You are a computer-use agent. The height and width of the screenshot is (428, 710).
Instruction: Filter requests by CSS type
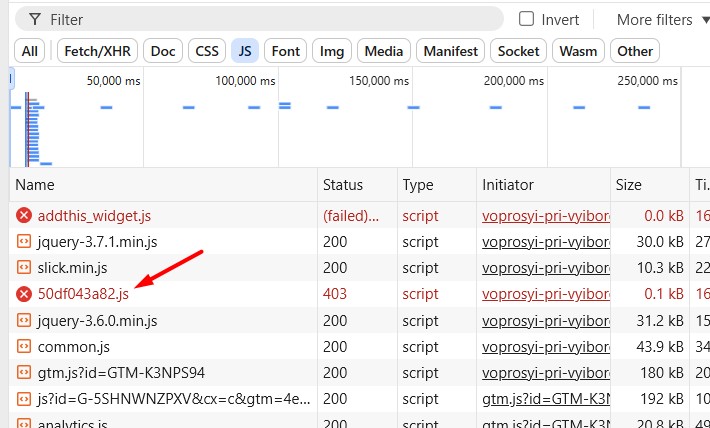(207, 51)
